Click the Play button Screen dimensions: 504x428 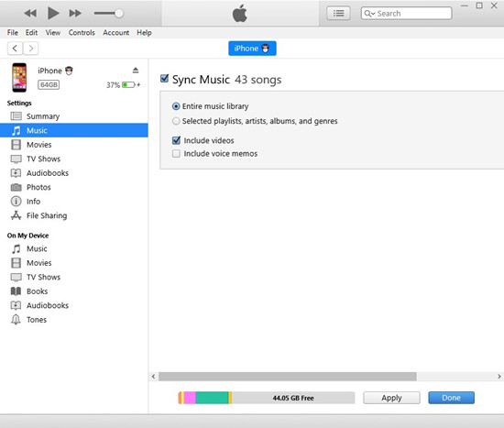(53, 13)
